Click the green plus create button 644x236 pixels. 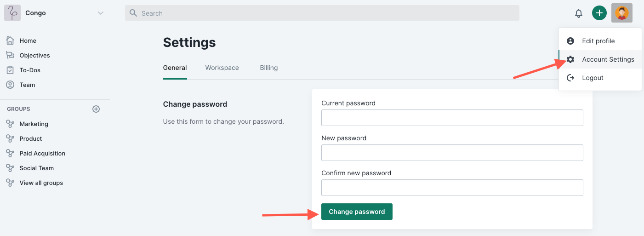click(599, 13)
